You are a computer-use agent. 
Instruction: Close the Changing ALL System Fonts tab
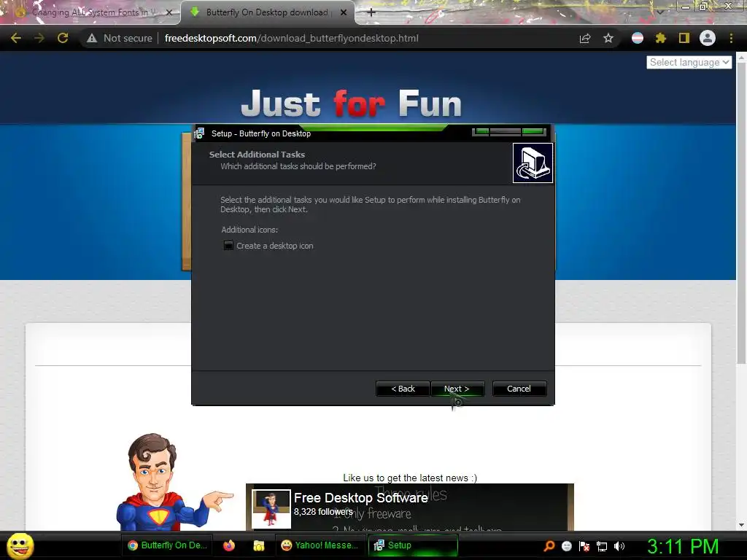[169, 12]
